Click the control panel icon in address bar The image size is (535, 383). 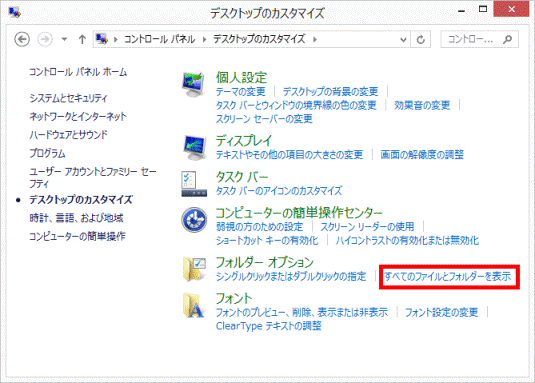tap(102, 39)
